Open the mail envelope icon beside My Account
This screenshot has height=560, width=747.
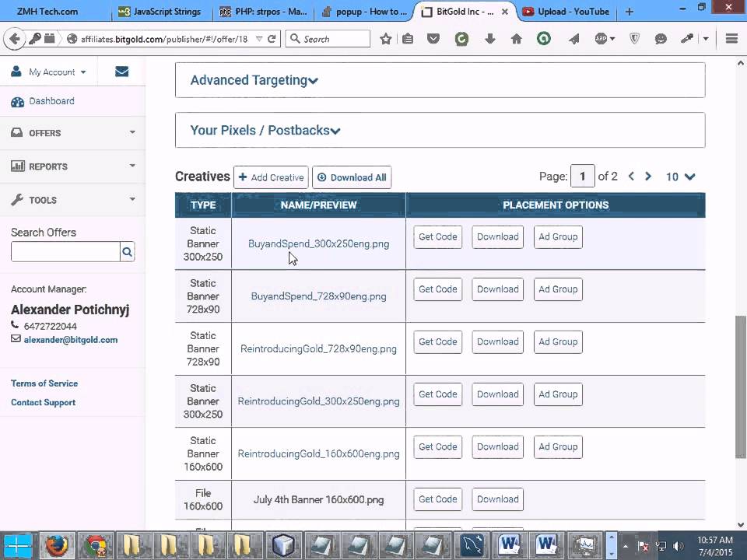(121, 72)
